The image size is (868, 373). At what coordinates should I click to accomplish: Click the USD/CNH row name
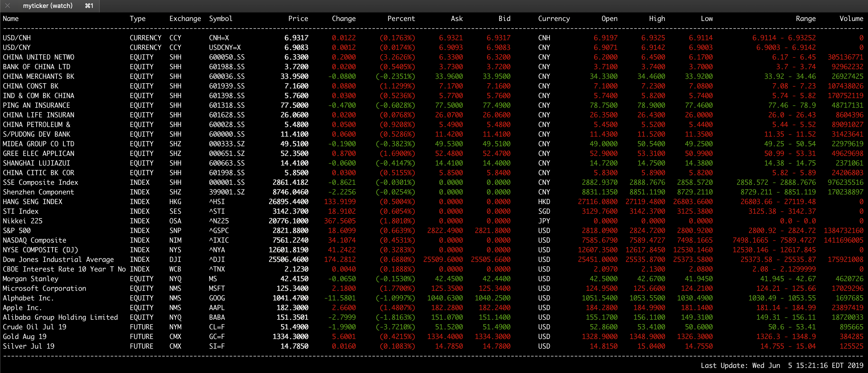tap(17, 38)
